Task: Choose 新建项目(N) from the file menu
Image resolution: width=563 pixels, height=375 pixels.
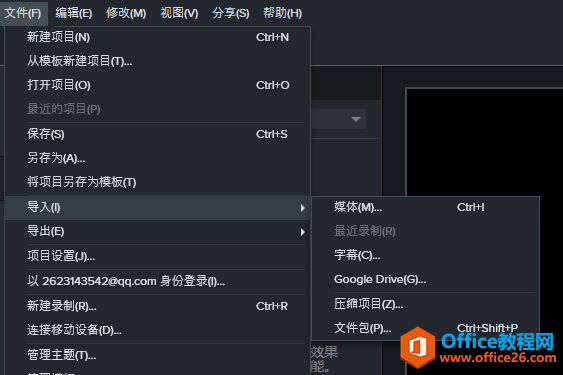Action: pyautogui.click(x=158, y=37)
